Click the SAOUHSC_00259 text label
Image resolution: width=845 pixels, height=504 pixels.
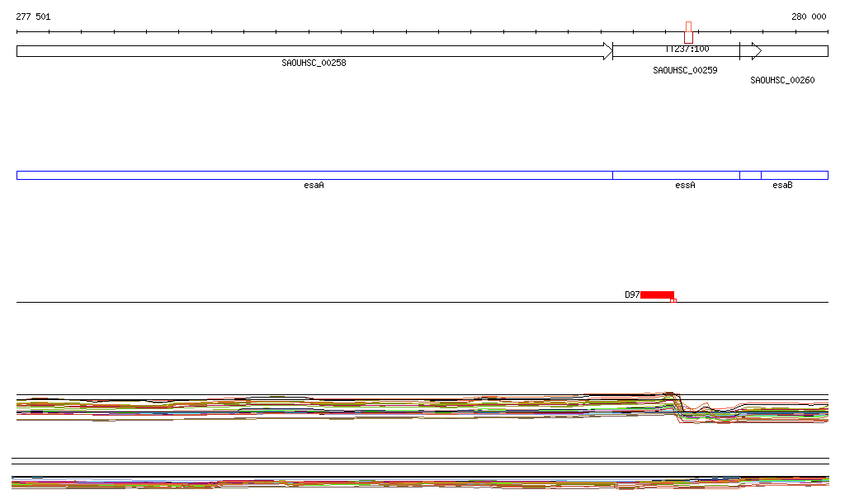pos(685,71)
